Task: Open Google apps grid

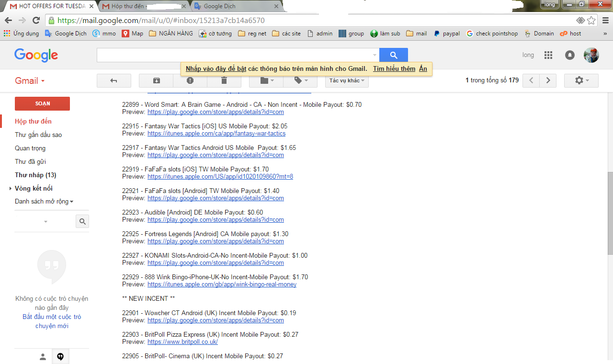Action: [x=548, y=55]
